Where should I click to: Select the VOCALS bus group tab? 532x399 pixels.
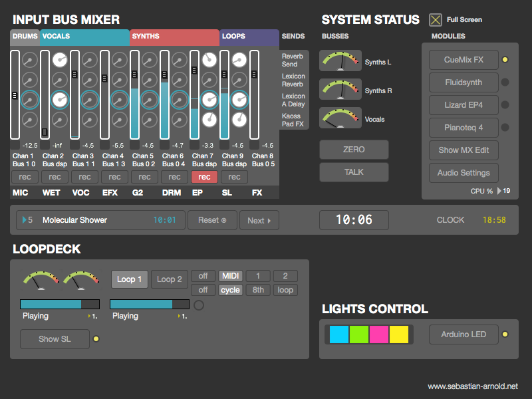click(x=84, y=37)
